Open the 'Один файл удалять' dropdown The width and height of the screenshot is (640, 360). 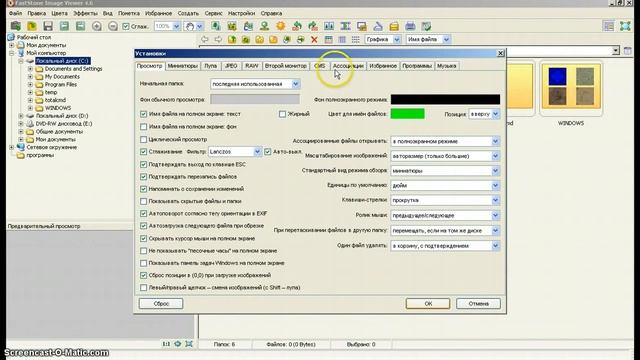coord(495,246)
